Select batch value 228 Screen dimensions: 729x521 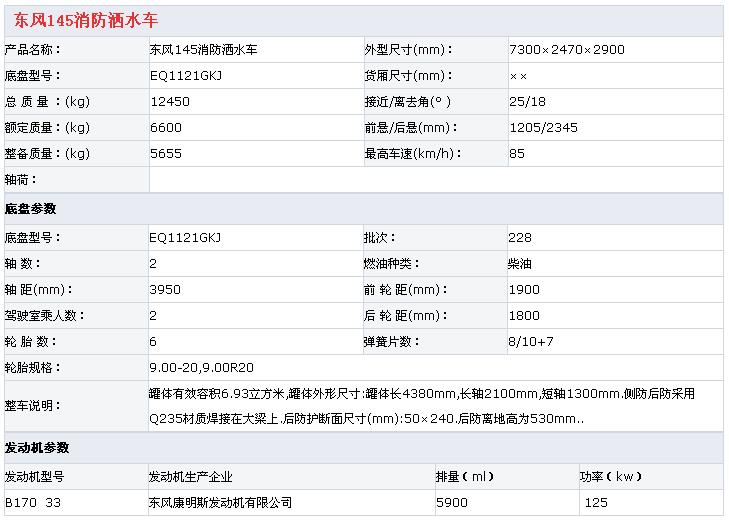click(x=520, y=238)
